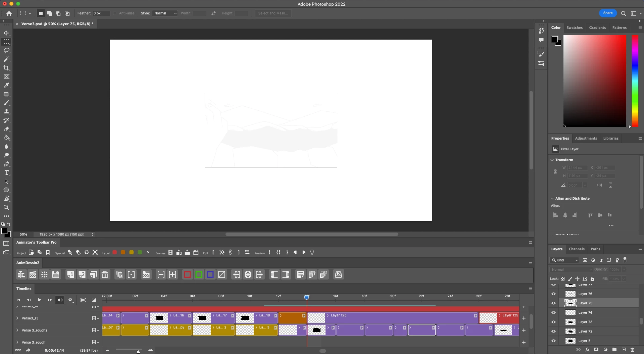Viewport: 644px width, 354px height.
Task: Collapse the Align and Distribute section
Action: click(x=552, y=199)
